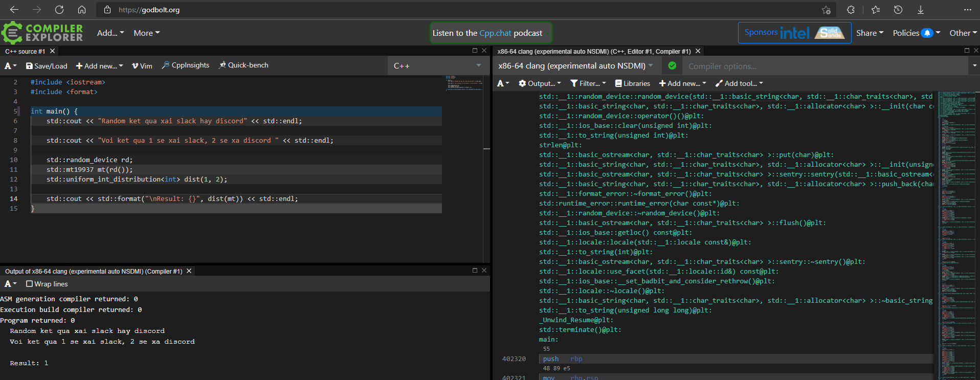
Task: Open compiler pane Add new... dropdown
Action: coord(682,83)
